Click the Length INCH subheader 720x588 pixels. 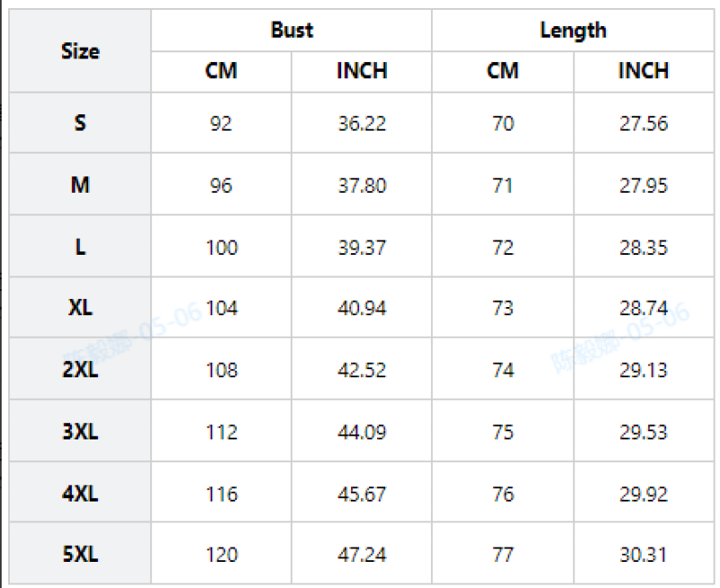point(643,71)
